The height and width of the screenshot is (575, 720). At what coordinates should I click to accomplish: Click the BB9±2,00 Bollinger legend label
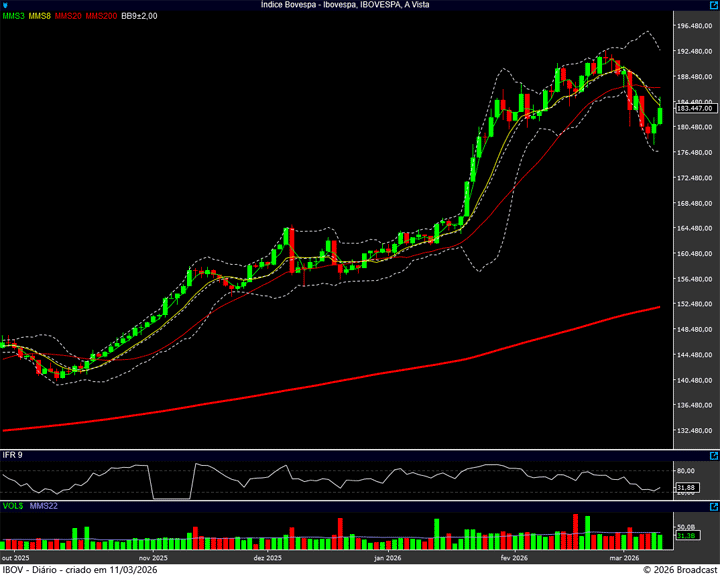(140, 16)
